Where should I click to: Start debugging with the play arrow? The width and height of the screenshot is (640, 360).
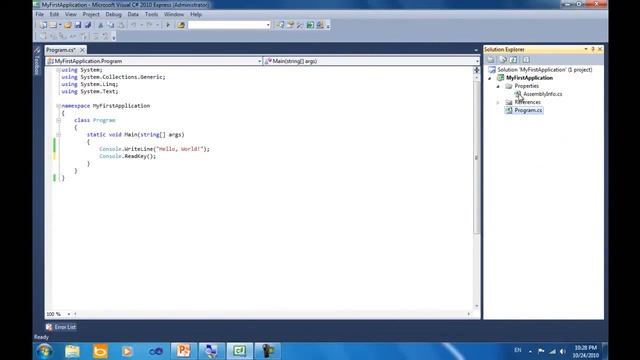point(168,25)
